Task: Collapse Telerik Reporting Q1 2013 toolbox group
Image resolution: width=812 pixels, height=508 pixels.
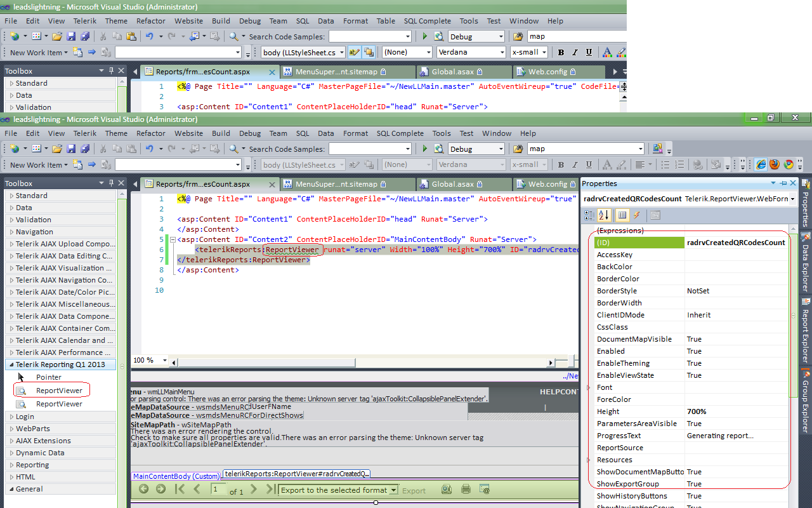Action: pyautogui.click(x=10, y=364)
